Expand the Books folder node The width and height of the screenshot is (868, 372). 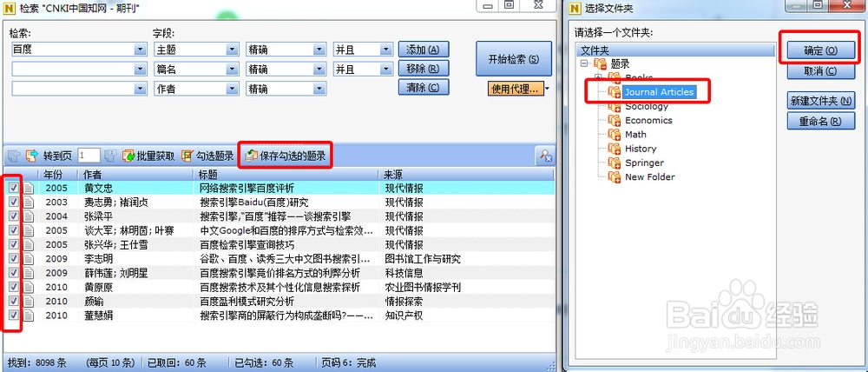click(x=598, y=77)
